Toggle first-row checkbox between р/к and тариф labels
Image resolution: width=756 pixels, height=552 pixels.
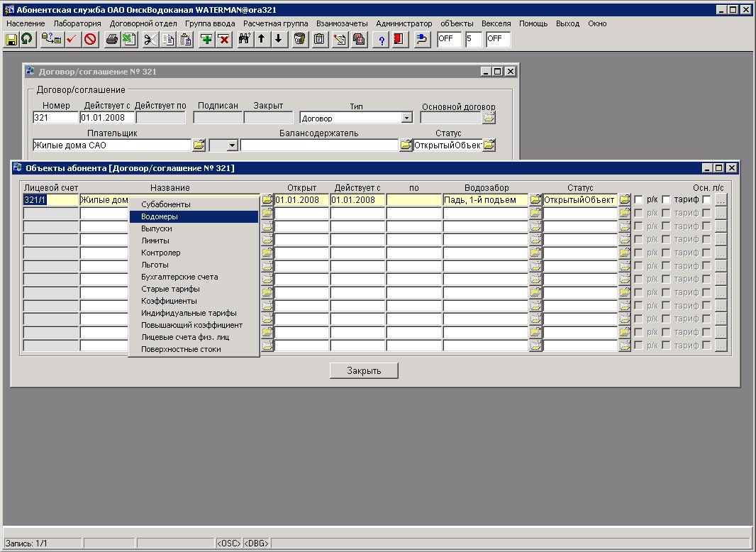(x=666, y=200)
